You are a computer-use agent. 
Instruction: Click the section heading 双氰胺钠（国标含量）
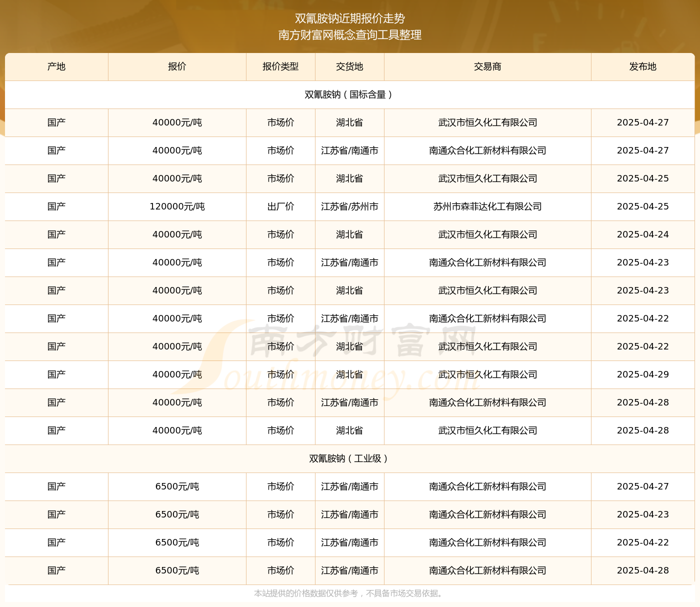(349, 94)
